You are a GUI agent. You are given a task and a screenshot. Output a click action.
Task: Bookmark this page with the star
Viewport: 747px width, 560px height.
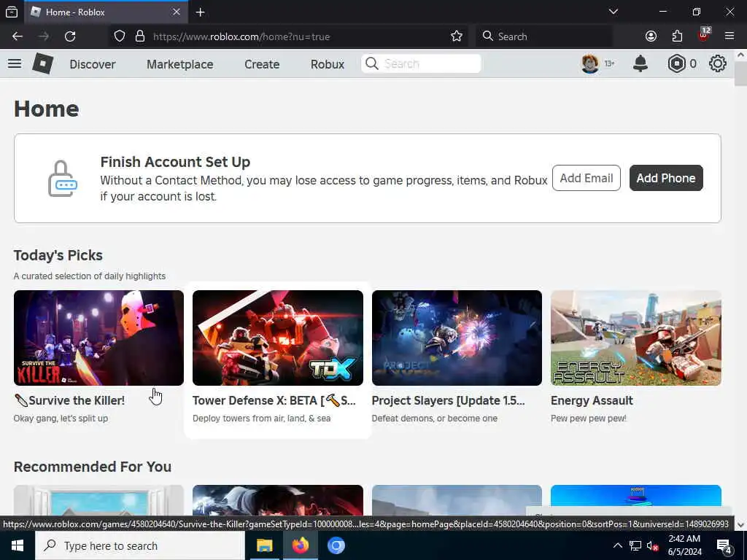pos(457,36)
